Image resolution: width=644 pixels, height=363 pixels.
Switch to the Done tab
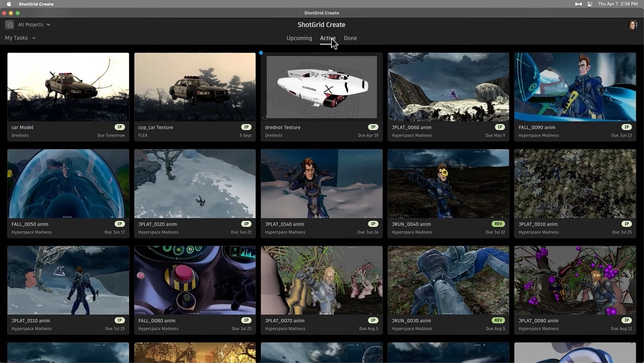point(350,38)
